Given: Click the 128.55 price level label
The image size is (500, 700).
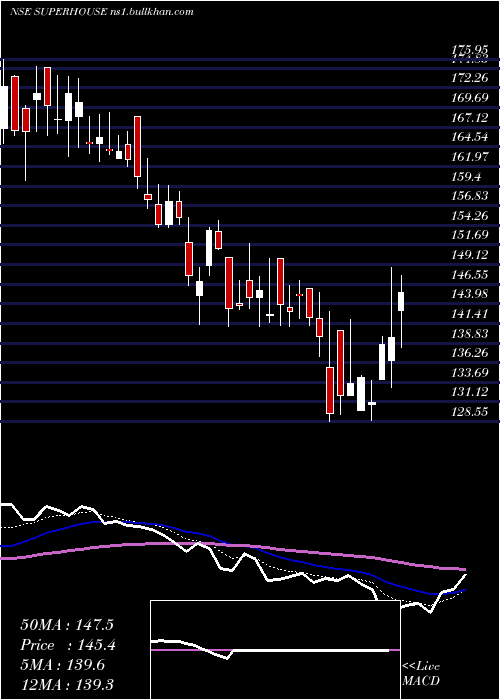Looking at the screenshot, I should 470,412.
